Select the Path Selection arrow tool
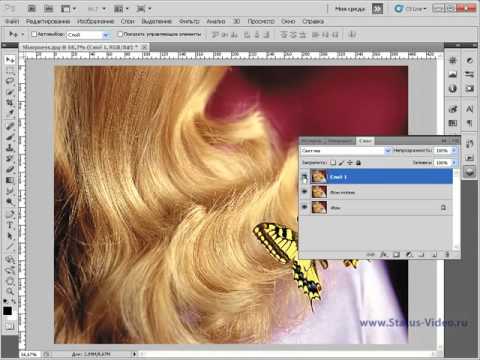 [x=10, y=236]
